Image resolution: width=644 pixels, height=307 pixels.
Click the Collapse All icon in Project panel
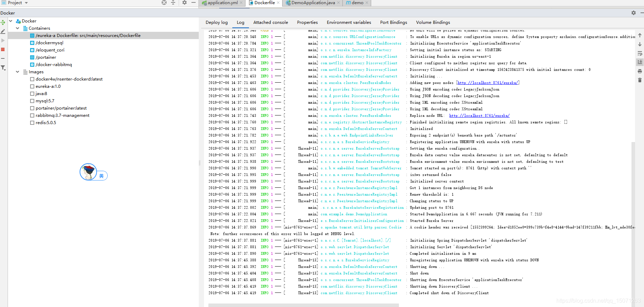click(173, 2)
